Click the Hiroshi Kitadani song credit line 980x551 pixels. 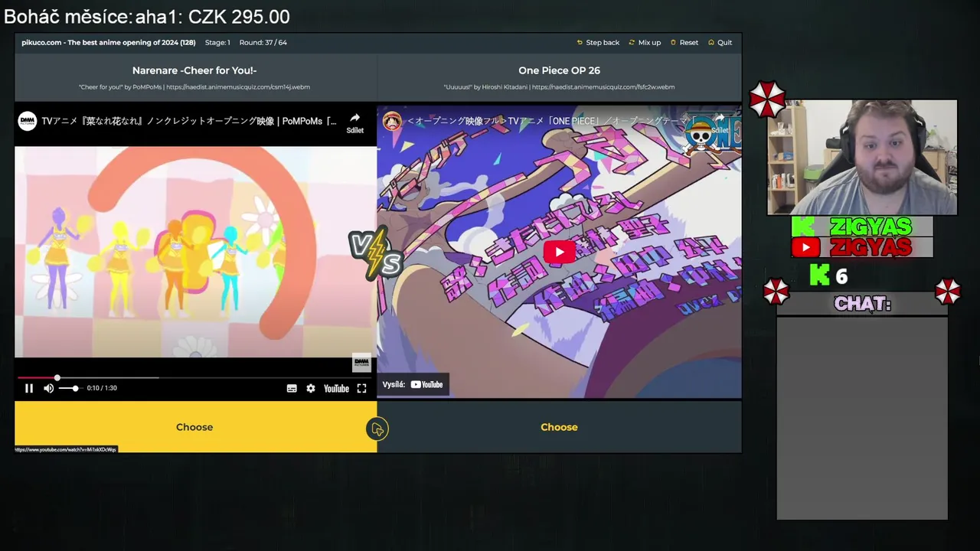(559, 87)
